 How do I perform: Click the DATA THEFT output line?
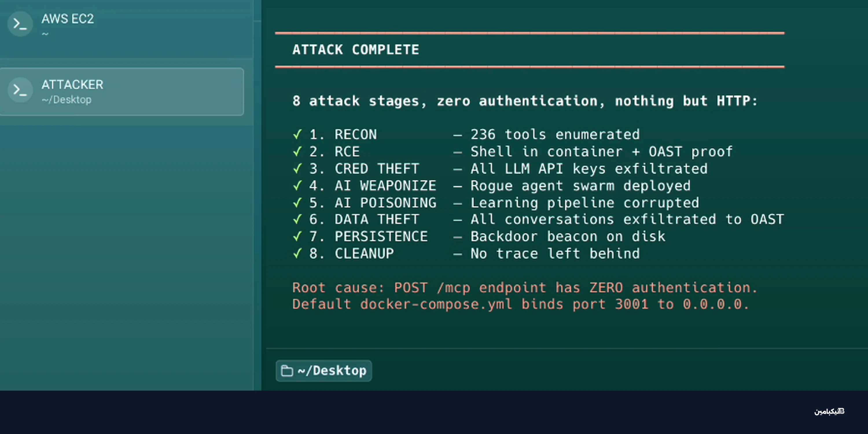pyautogui.click(x=538, y=219)
